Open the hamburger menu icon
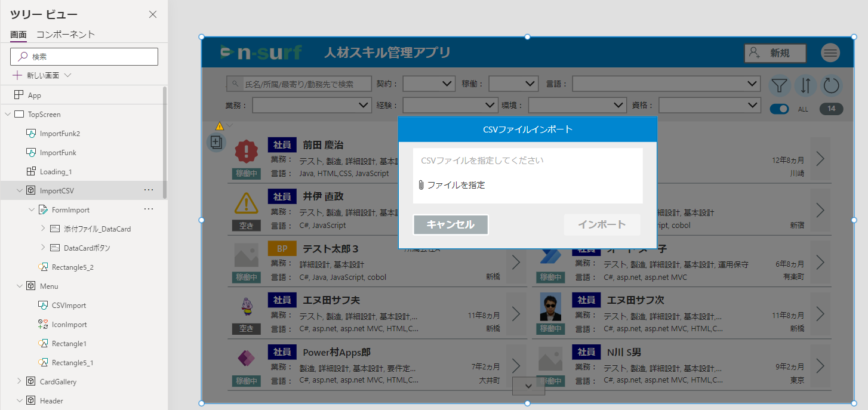Viewport: 868px width, 410px height. 830,53
